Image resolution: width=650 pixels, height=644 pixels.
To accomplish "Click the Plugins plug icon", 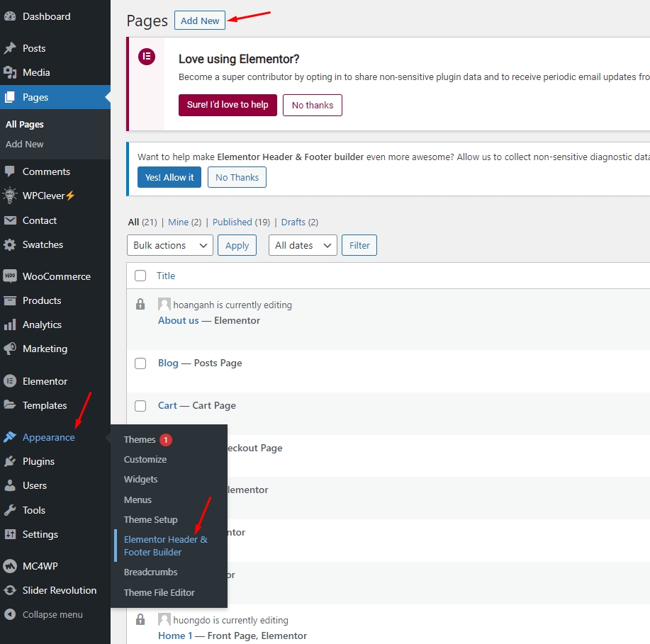I will 10,461.
